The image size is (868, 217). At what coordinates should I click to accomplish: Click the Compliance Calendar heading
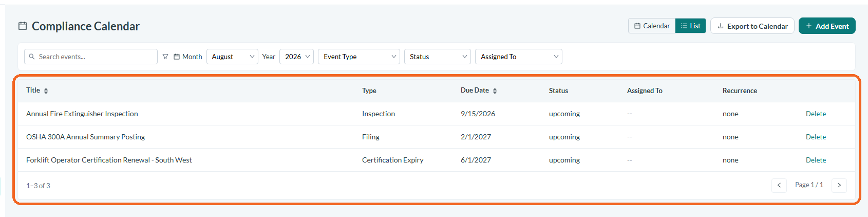86,26
